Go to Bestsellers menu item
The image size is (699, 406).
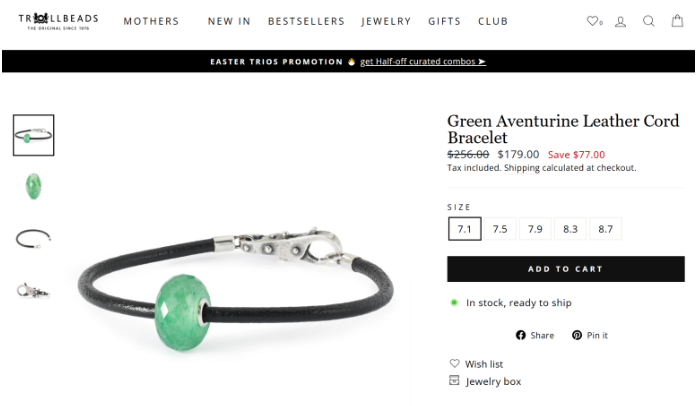point(306,21)
